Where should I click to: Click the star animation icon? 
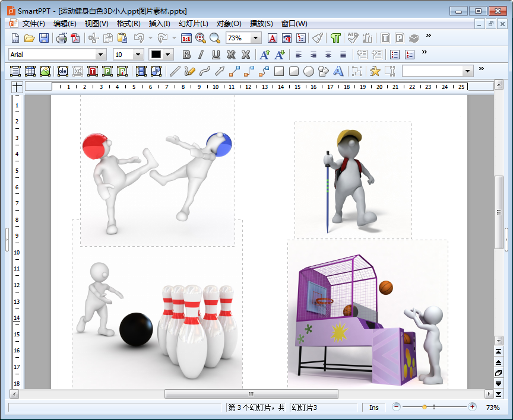375,71
